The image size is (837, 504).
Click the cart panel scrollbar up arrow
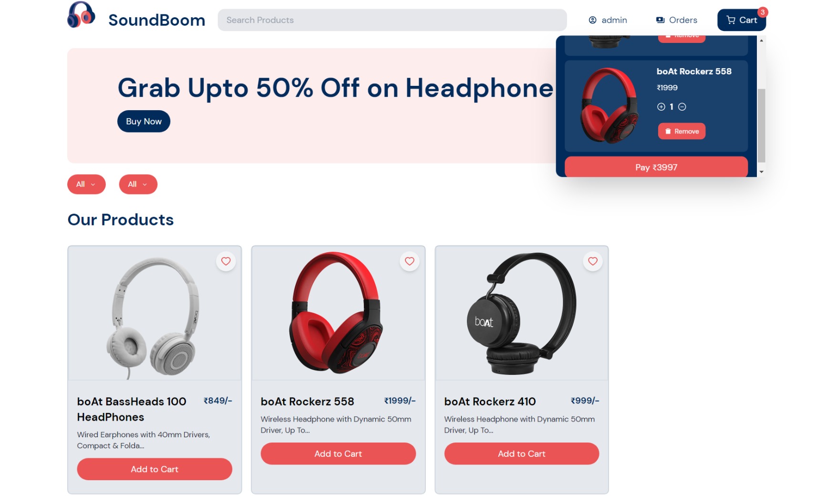761,41
